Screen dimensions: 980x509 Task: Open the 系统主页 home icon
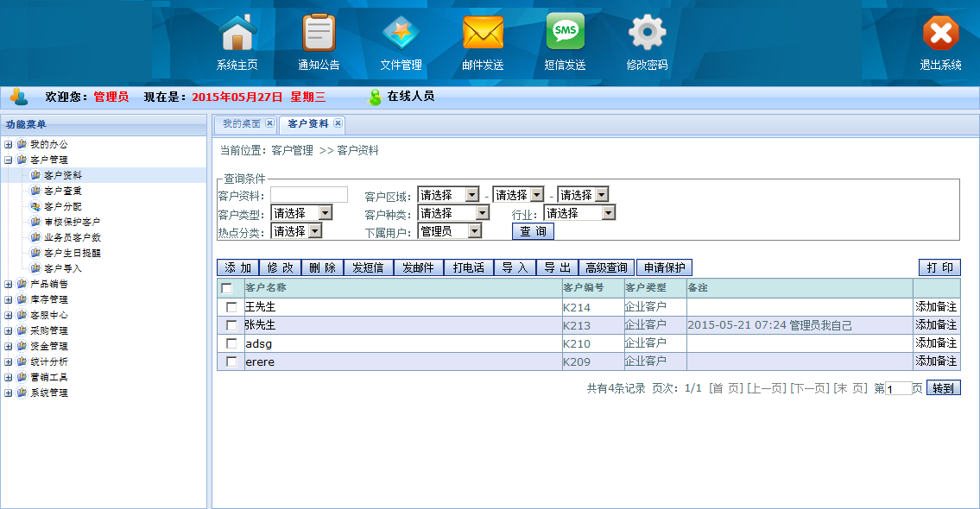[237, 34]
